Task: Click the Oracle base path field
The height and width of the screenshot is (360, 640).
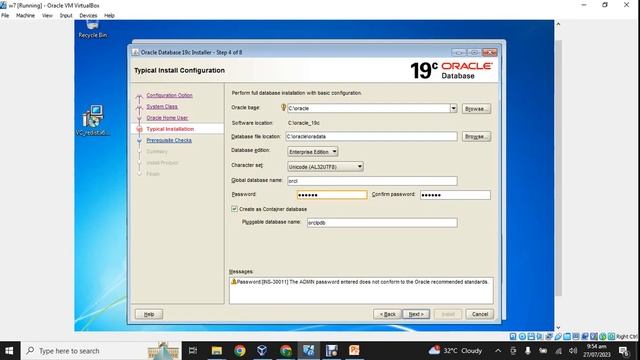Action: click(369, 108)
